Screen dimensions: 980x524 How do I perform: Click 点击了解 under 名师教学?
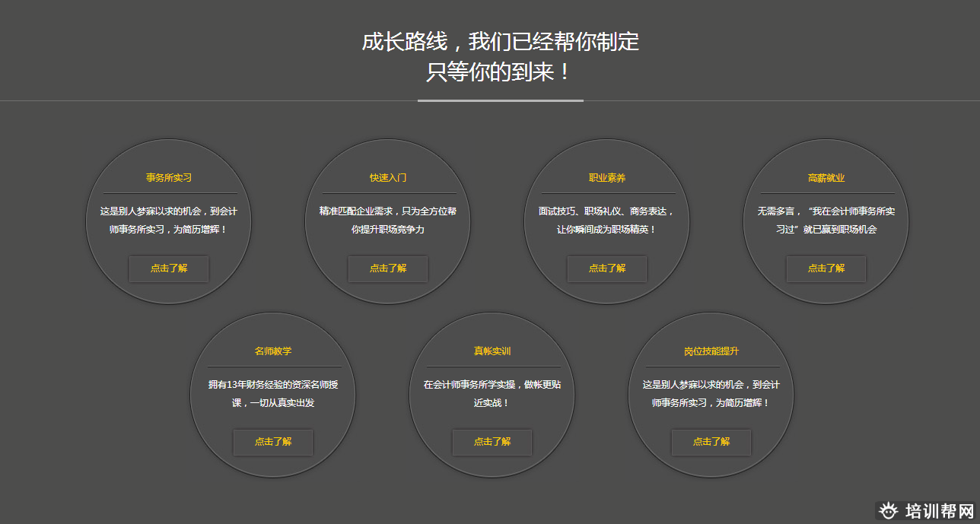click(x=273, y=442)
